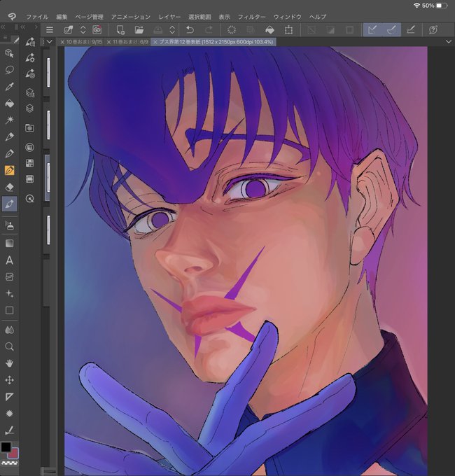Select the Zoom magnifier tool
This screenshot has height=476, width=455.
[9, 346]
